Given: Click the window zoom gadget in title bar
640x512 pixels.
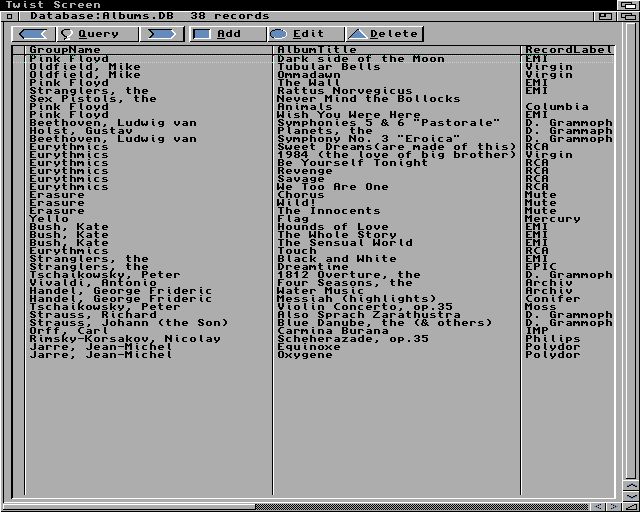Looking at the screenshot, I should pyautogui.click(x=605, y=16).
